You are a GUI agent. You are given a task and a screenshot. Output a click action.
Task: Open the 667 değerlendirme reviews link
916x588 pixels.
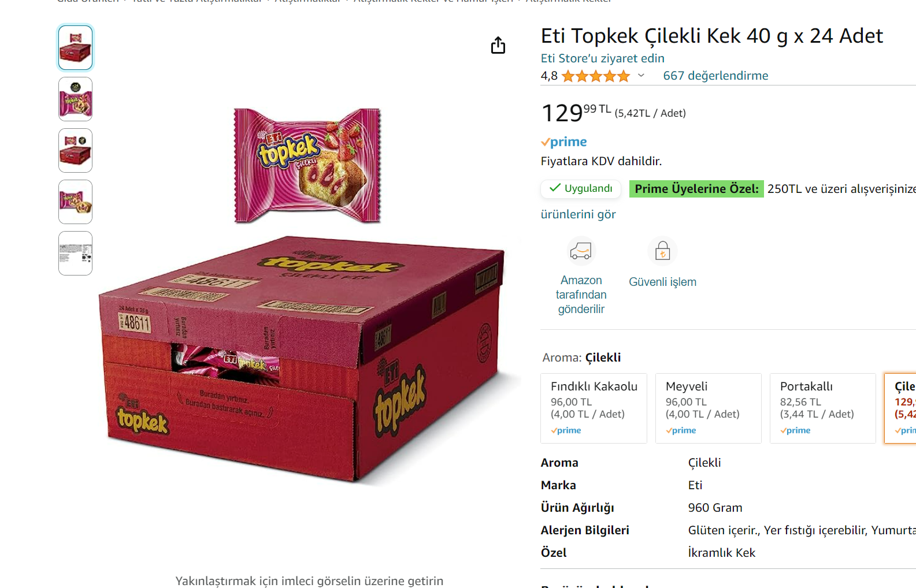(715, 76)
